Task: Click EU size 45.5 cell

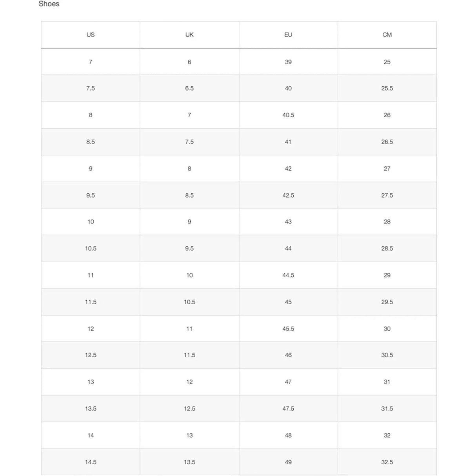Action: 288,329
